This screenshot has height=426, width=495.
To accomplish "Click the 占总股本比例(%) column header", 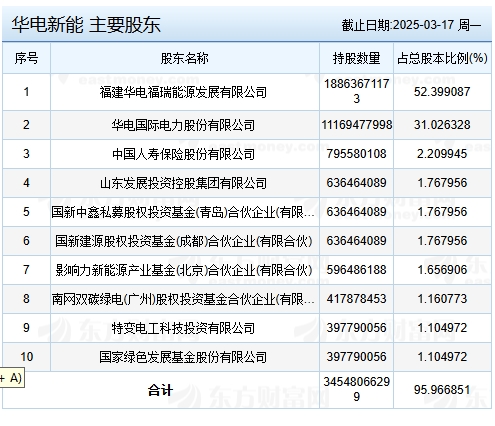I will pos(442,58).
